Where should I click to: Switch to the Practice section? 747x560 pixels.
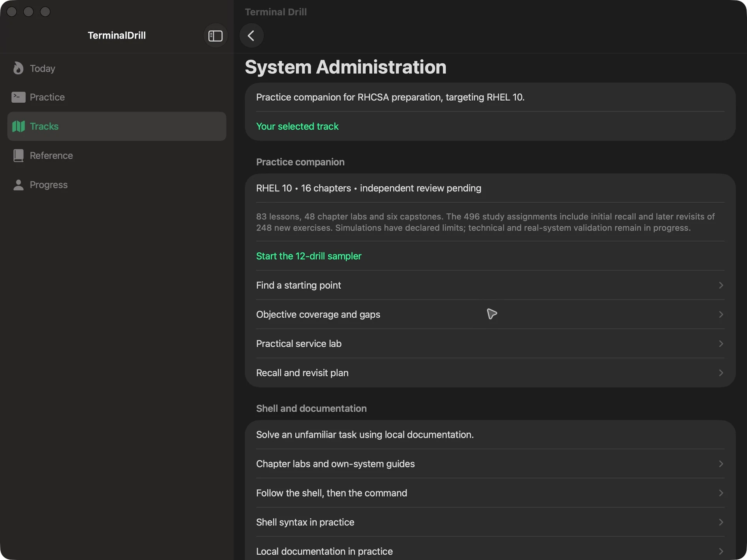pos(117,97)
